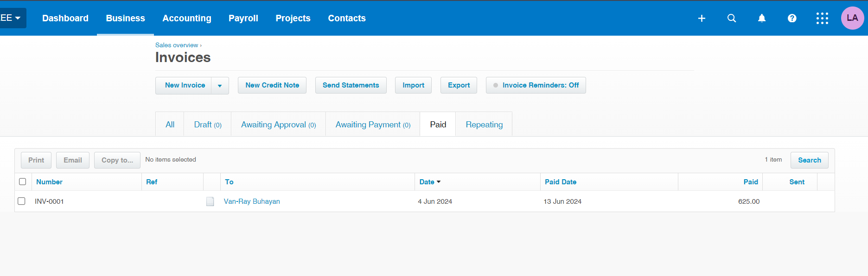Viewport: 868px width, 276px height.
Task: Click the New Credit Note button
Action: pos(272,85)
